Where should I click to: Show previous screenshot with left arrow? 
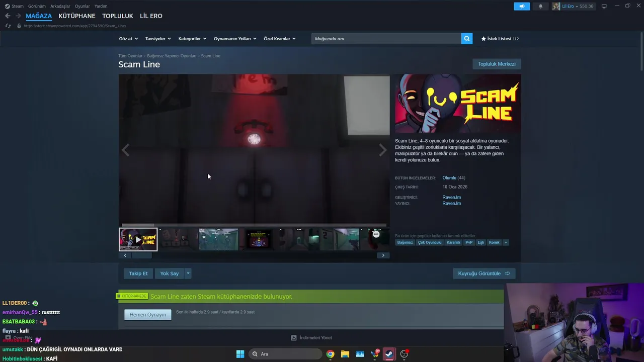pos(125,150)
